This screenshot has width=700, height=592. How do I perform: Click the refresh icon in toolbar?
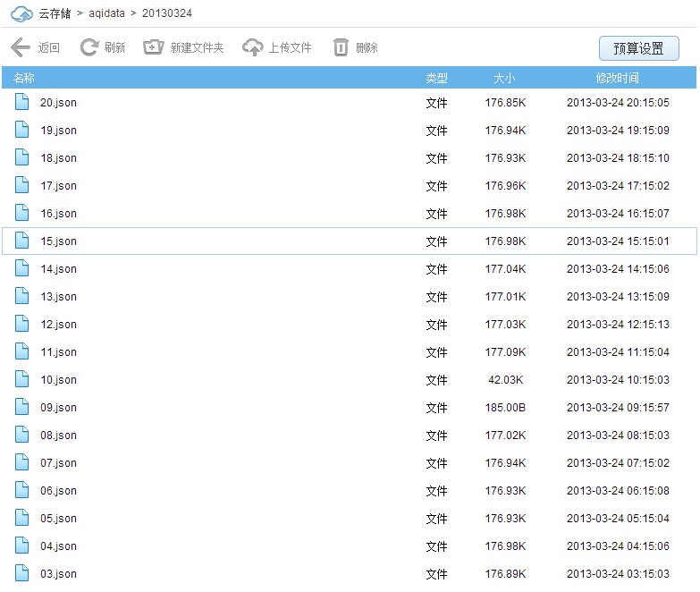[89, 47]
